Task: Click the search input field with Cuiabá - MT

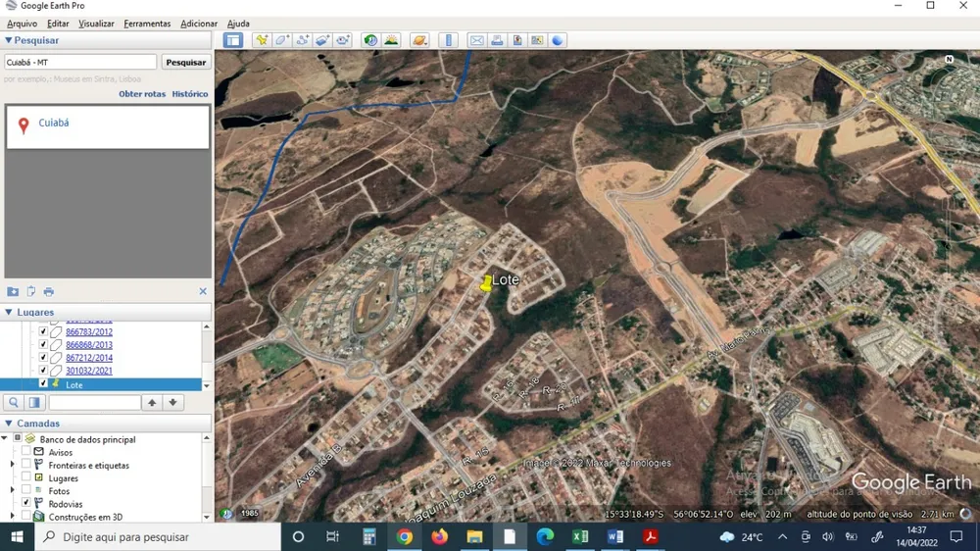Action: 80,62
